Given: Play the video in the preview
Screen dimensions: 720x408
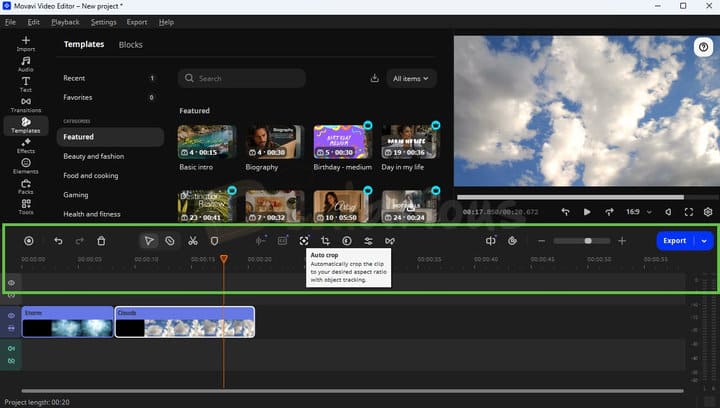Looking at the screenshot, I should pos(587,212).
